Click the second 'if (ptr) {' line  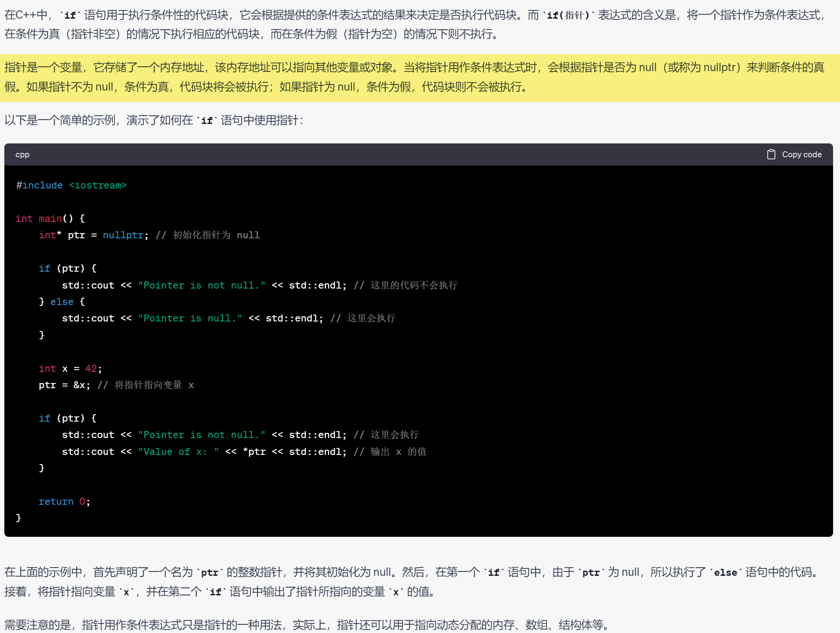tap(68, 419)
